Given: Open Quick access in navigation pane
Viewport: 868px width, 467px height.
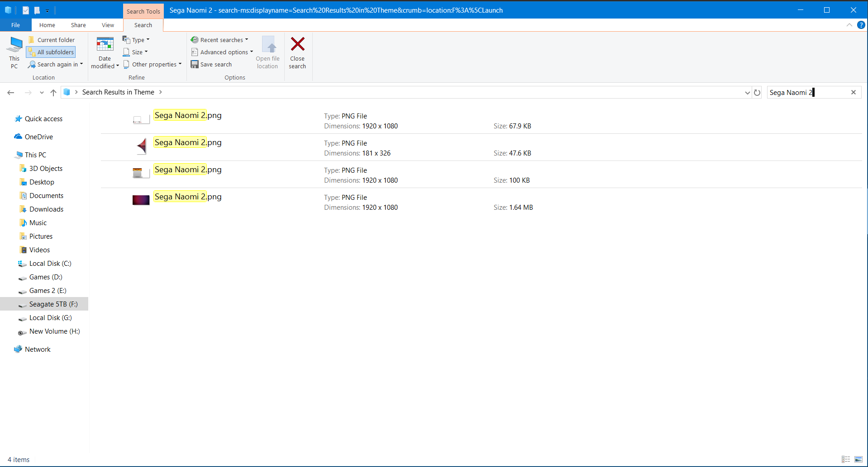Looking at the screenshot, I should point(43,119).
